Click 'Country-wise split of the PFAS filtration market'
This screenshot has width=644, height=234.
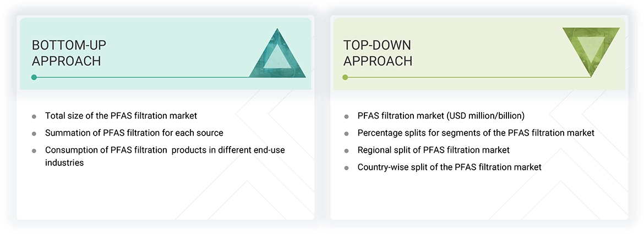tap(450, 167)
